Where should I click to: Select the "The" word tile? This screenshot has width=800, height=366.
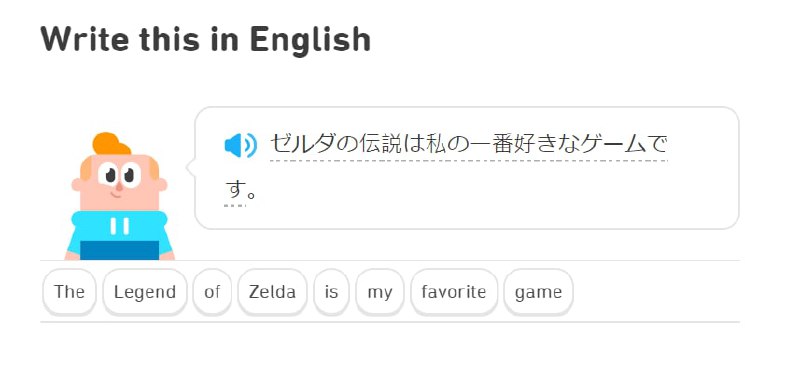[69, 292]
